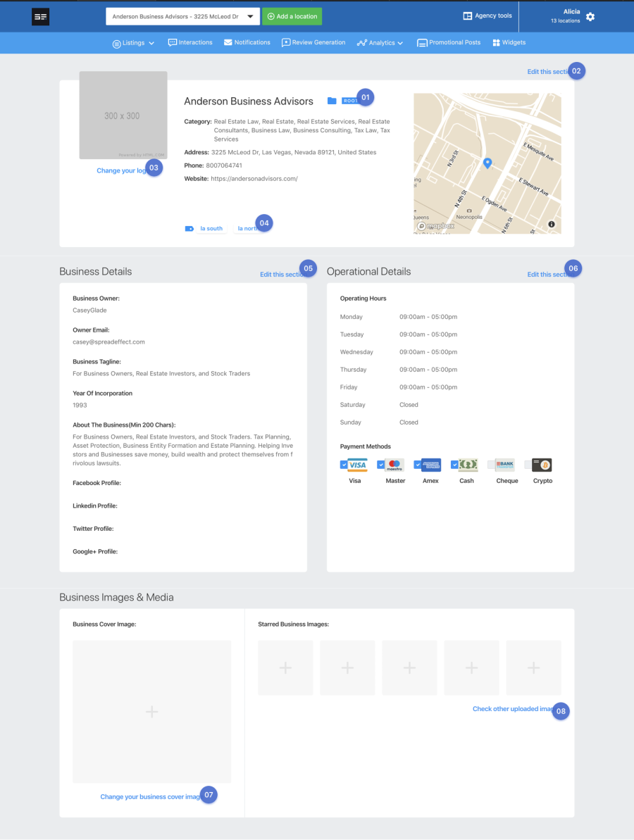Click Edit this section above business header card

(x=549, y=72)
